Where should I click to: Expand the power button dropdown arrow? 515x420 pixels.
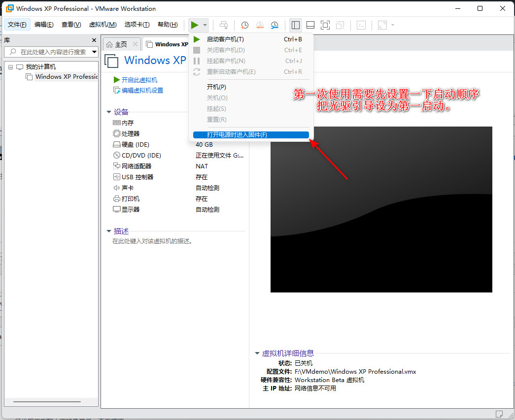point(205,25)
